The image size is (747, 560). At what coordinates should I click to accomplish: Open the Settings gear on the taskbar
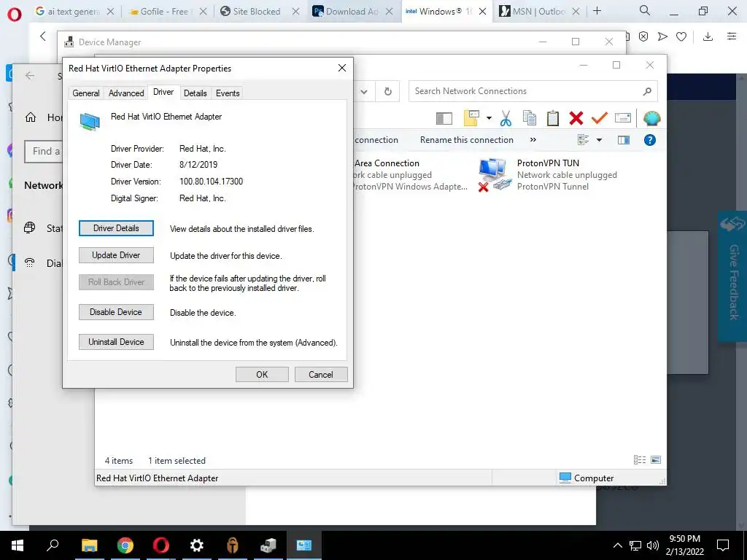coord(197,545)
